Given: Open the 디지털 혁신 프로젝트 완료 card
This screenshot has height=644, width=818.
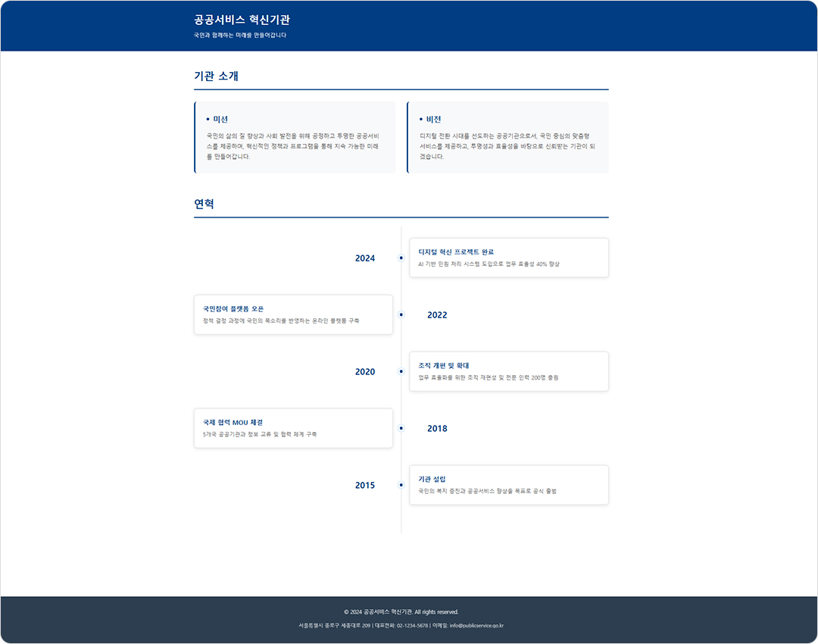Looking at the screenshot, I should click(x=508, y=258).
